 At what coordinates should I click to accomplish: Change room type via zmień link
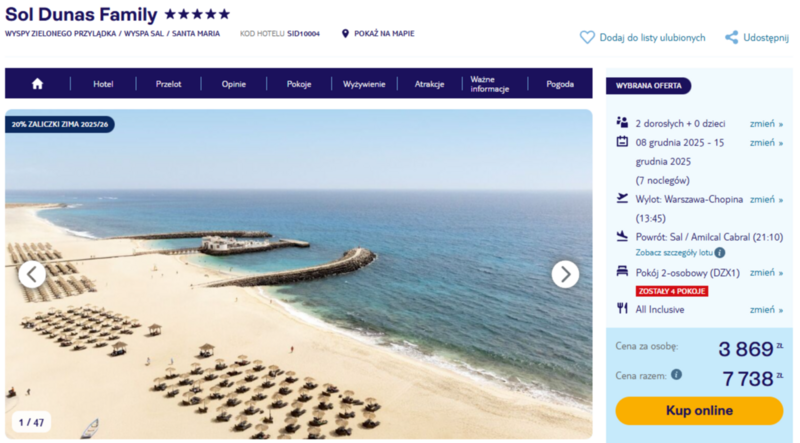(766, 273)
